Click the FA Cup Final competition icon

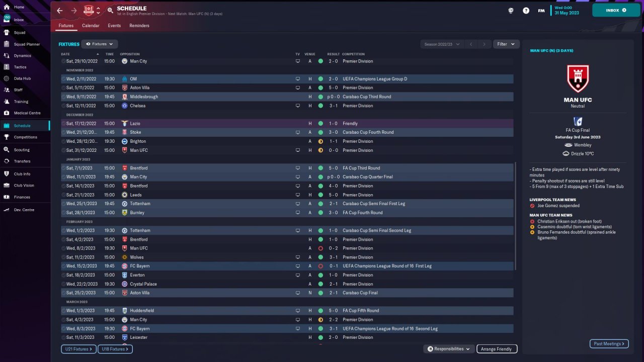(x=578, y=121)
